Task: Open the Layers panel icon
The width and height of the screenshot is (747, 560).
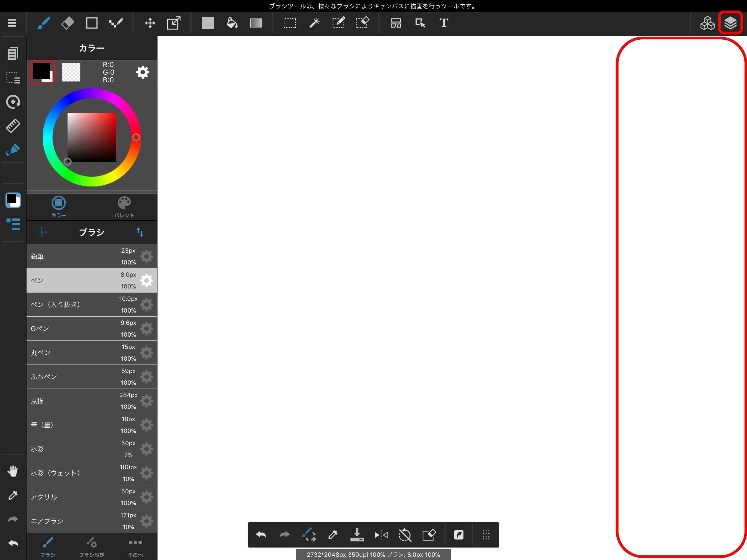Action: (730, 23)
